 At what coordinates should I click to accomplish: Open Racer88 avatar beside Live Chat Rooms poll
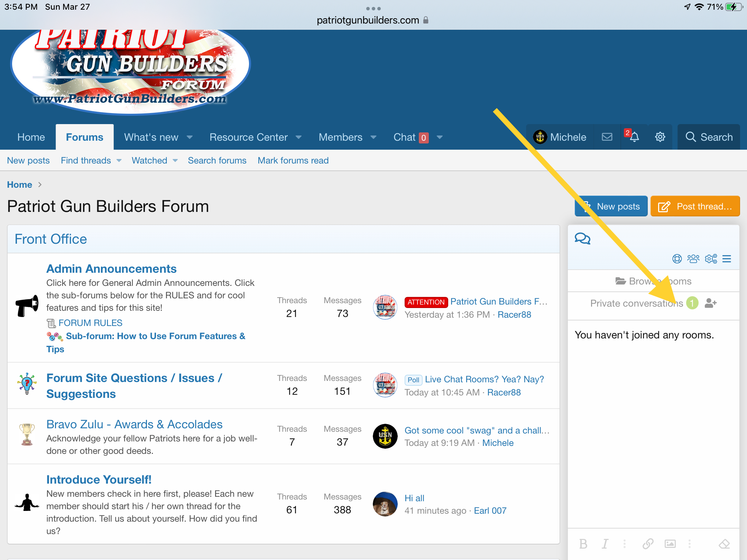385,385
